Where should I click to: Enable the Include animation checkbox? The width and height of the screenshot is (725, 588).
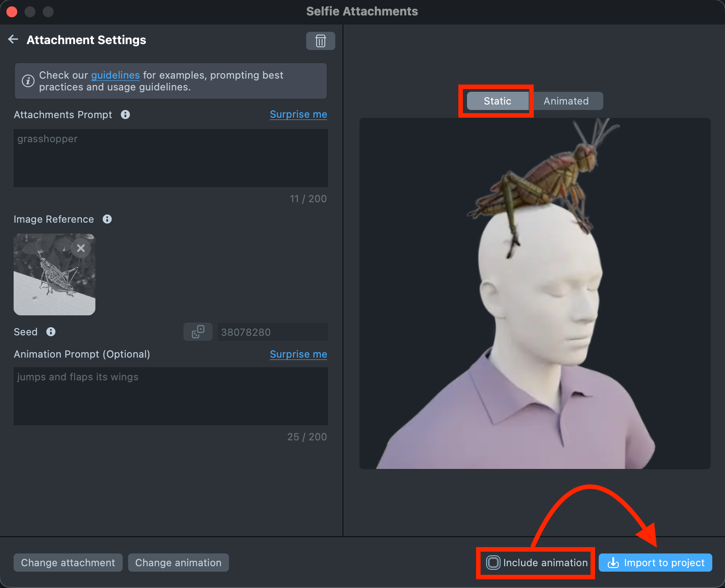493,563
